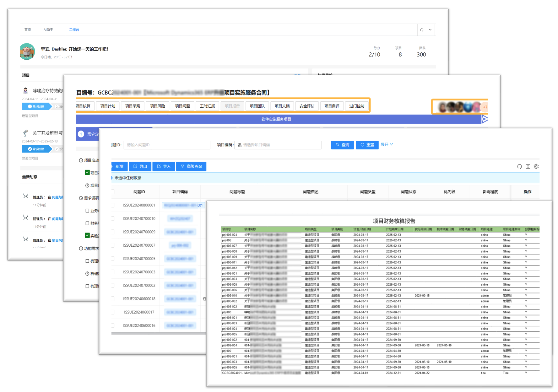Screen dimensions: 558x392
Task: Click issue ID ISSUE20240700010
Action: [x=139, y=218]
